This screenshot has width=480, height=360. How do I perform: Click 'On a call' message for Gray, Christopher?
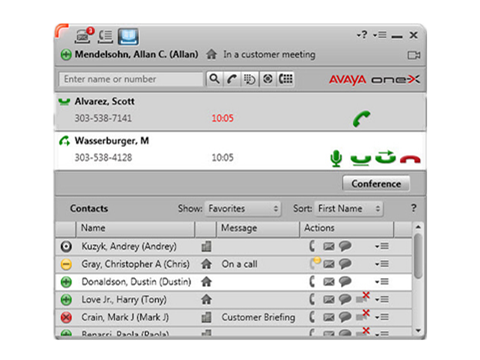tap(239, 264)
